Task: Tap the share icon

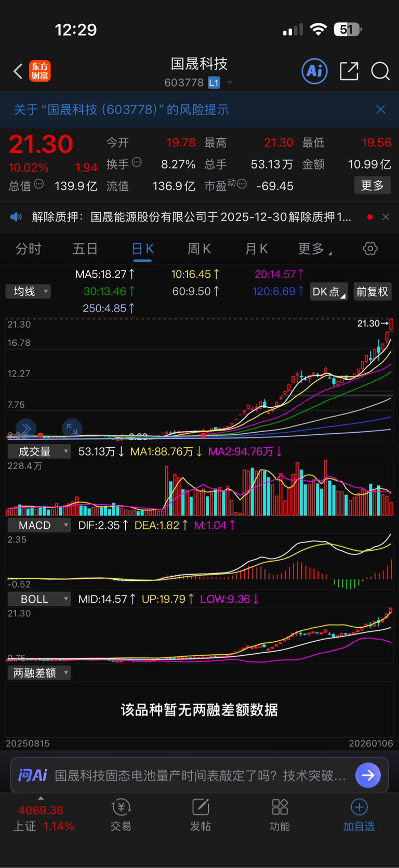Action: coord(349,71)
